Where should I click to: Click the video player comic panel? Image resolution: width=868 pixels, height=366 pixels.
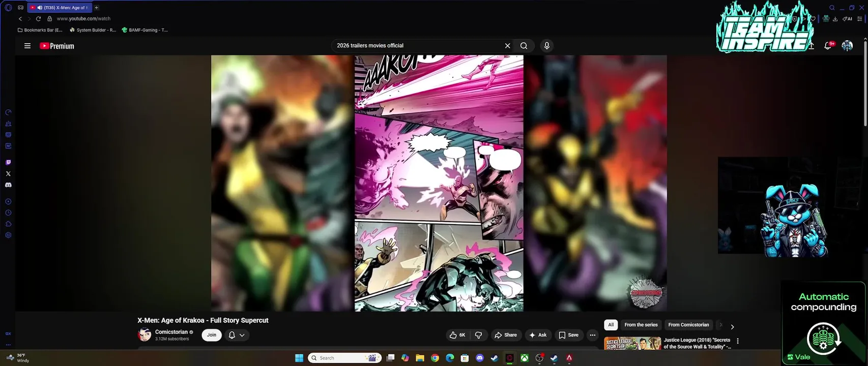tap(439, 183)
